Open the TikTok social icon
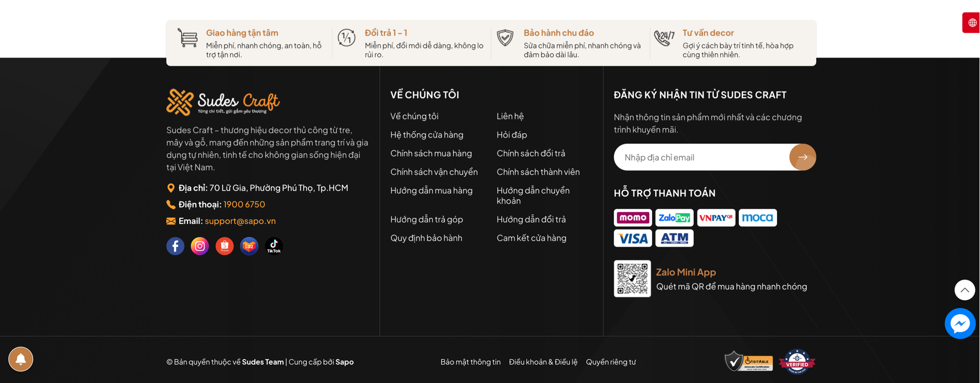980x383 pixels. [x=274, y=246]
